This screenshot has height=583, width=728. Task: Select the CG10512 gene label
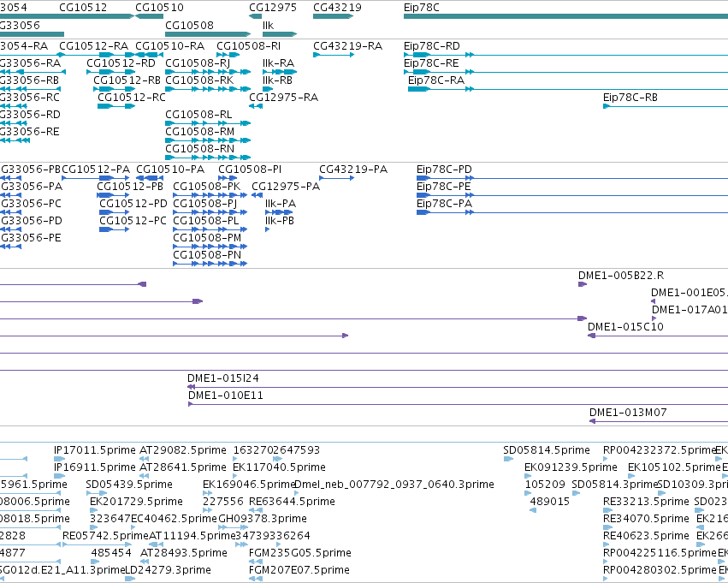83,8
